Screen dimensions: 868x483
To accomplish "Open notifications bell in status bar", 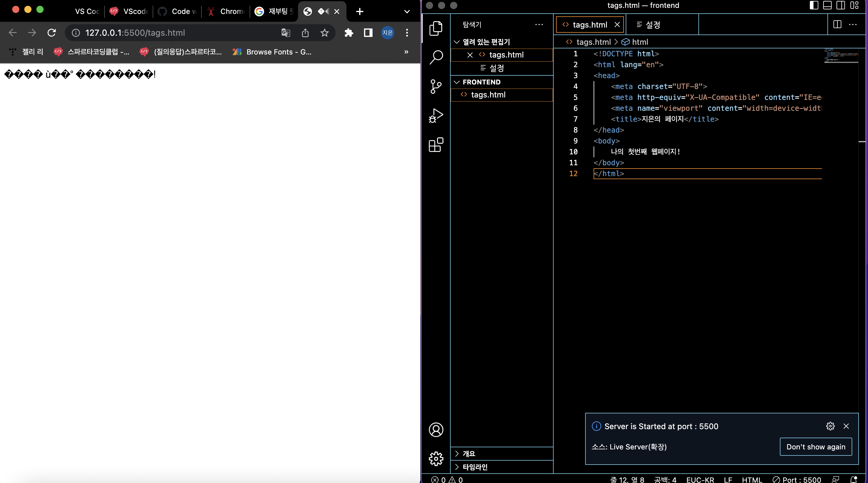I will [x=853, y=479].
